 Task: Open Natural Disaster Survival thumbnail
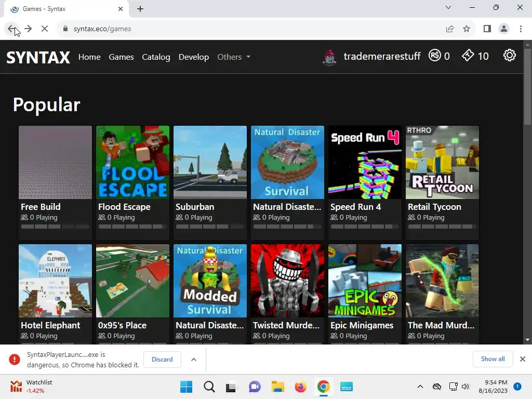coord(287,163)
